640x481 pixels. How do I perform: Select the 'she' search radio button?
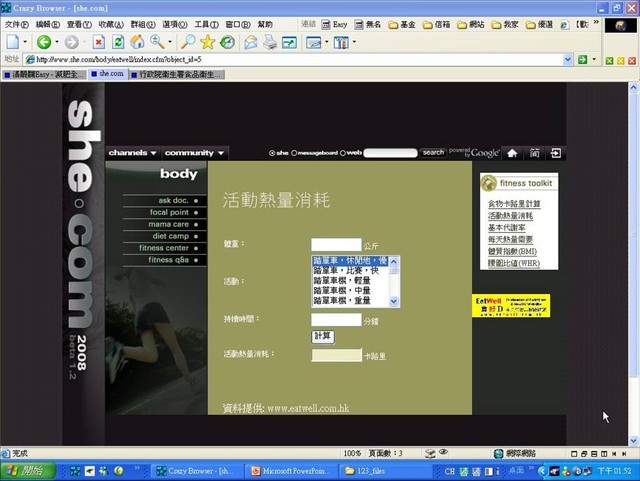coord(272,153)
